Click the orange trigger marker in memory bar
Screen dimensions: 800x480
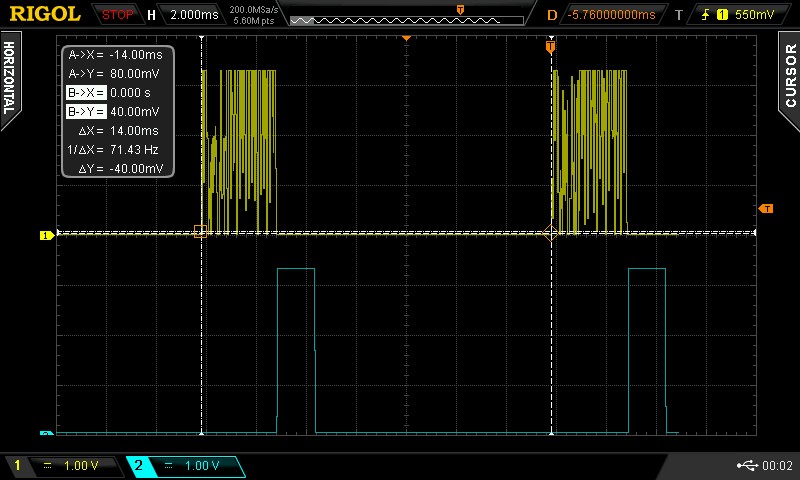pyautogui.click(x=460, y=10)
